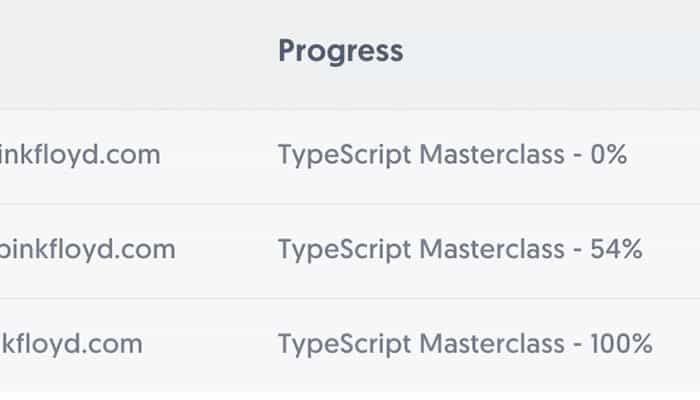This screenshot has width=700, height=400.
Task: Click the 100% progress value
Action: (621, 344)
